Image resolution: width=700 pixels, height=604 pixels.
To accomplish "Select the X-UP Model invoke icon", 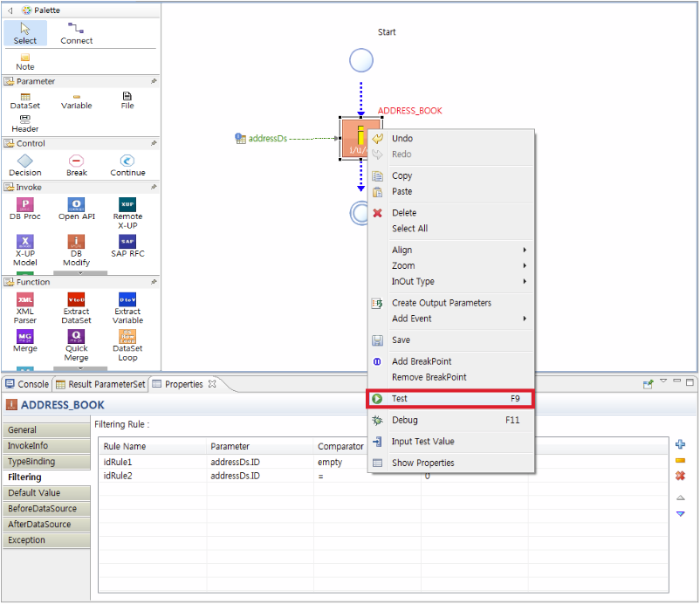I will [25, 251].
